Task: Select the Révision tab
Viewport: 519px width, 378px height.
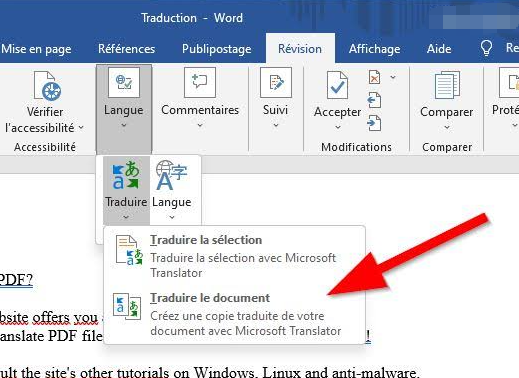Action: (x=300, y=49)
